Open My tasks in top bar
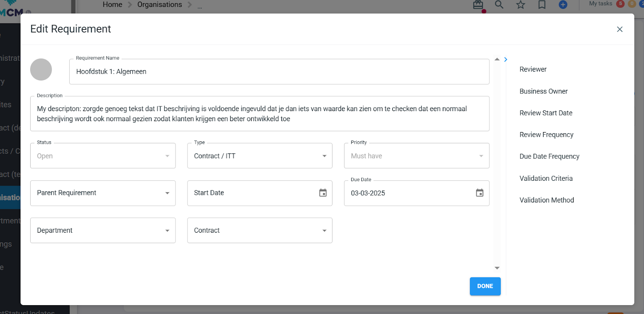The width and height of the screenshot is (644, 314). (601, 4)
